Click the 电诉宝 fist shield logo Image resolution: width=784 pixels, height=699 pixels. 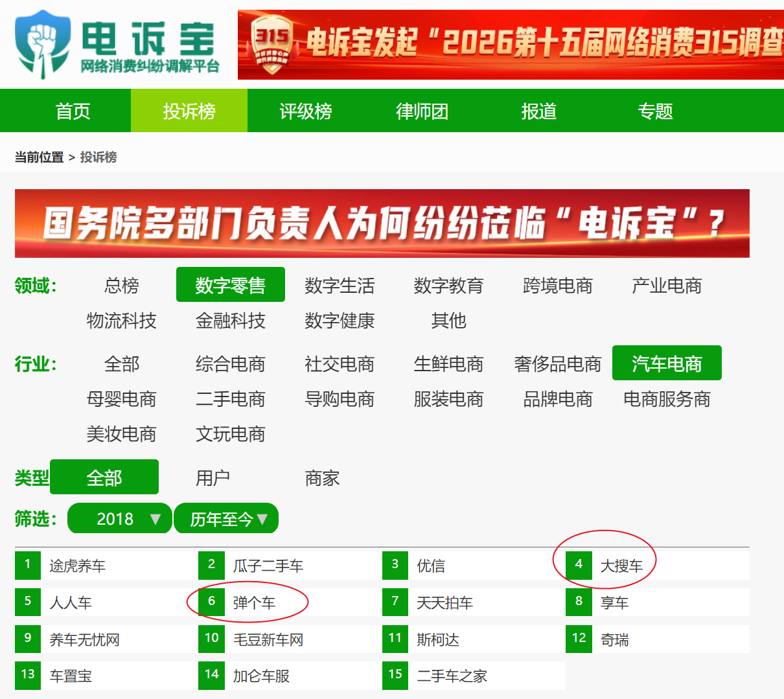point(43,44)
